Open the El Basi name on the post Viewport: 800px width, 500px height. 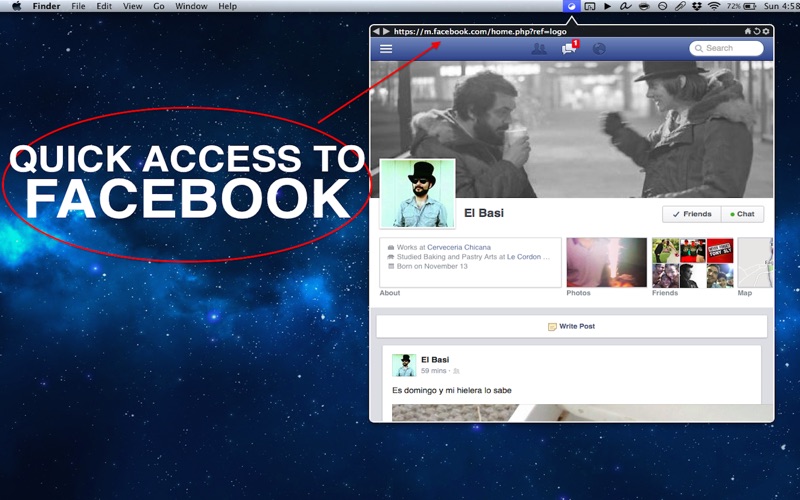[435, 360]
